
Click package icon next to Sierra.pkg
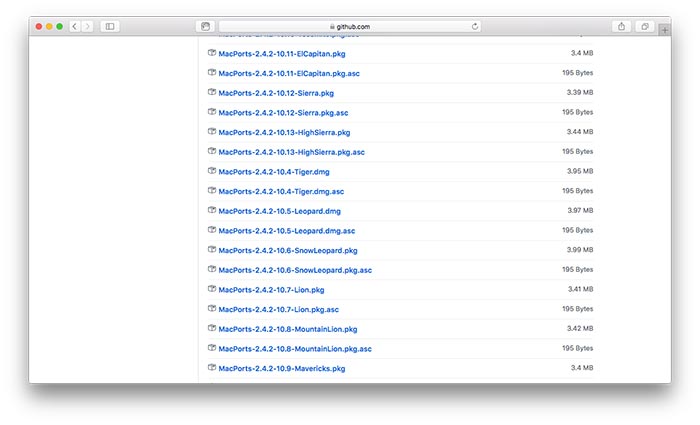pyautogui.click(x=212, y=92)
